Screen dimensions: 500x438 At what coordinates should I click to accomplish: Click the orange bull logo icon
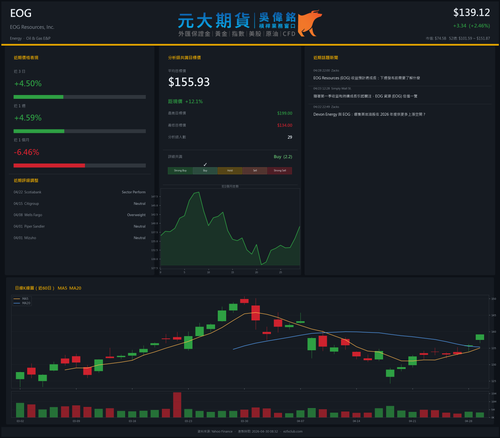[x=310, y=23]
